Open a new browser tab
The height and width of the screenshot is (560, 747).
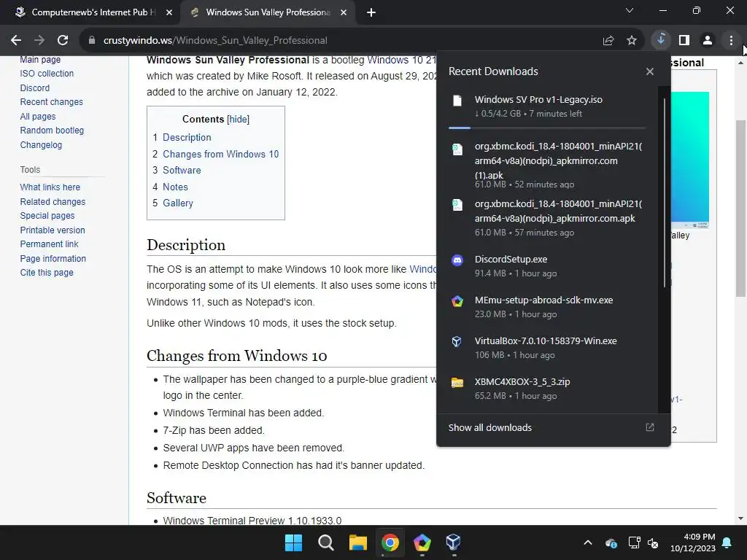click(371, 12)
